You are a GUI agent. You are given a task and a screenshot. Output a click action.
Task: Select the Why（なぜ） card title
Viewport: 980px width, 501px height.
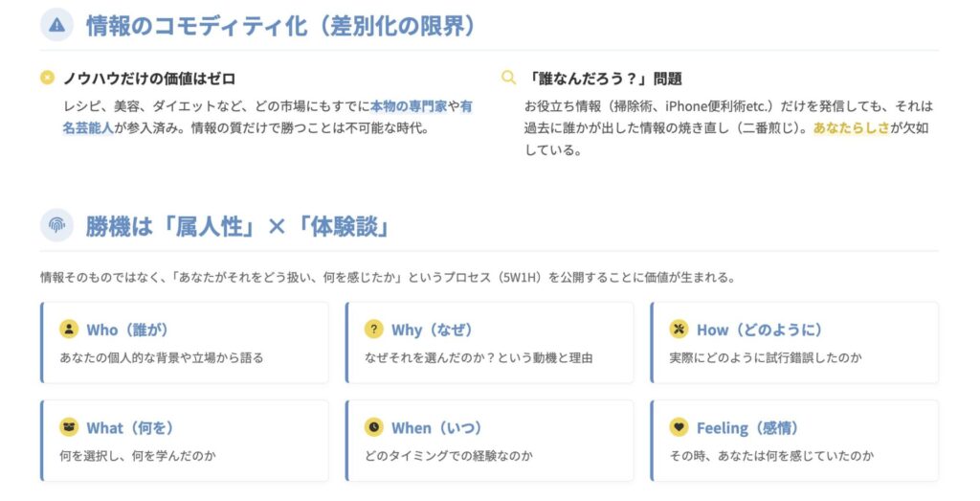(433, 330)
